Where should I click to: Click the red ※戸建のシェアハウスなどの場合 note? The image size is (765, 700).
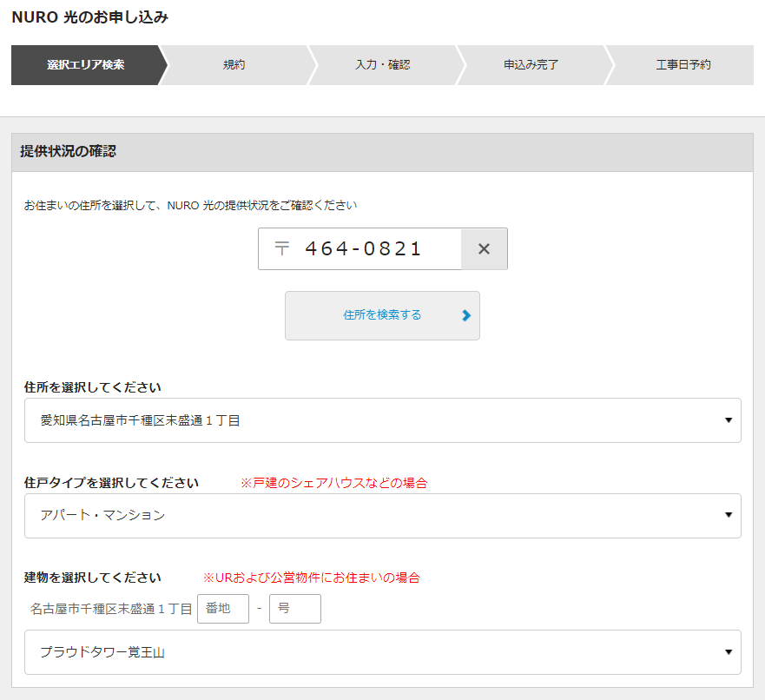pyautogui.click(x=334, y=483)
